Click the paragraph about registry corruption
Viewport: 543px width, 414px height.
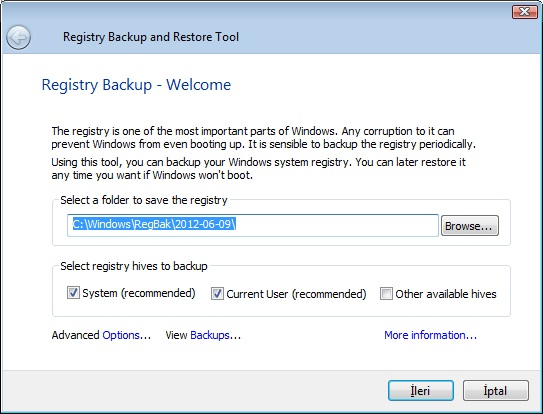(263, 138)
